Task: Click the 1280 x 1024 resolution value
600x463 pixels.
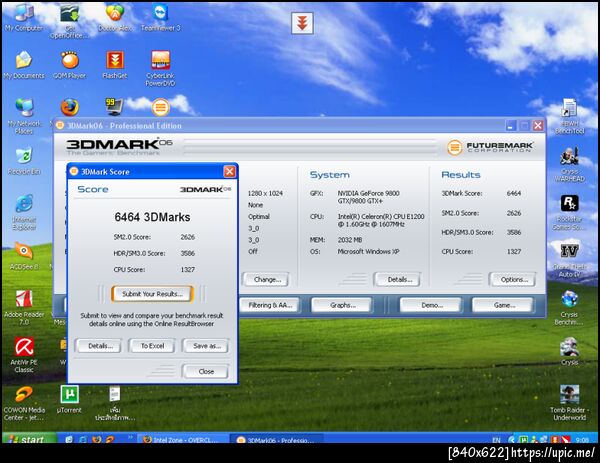Action: 265,193
